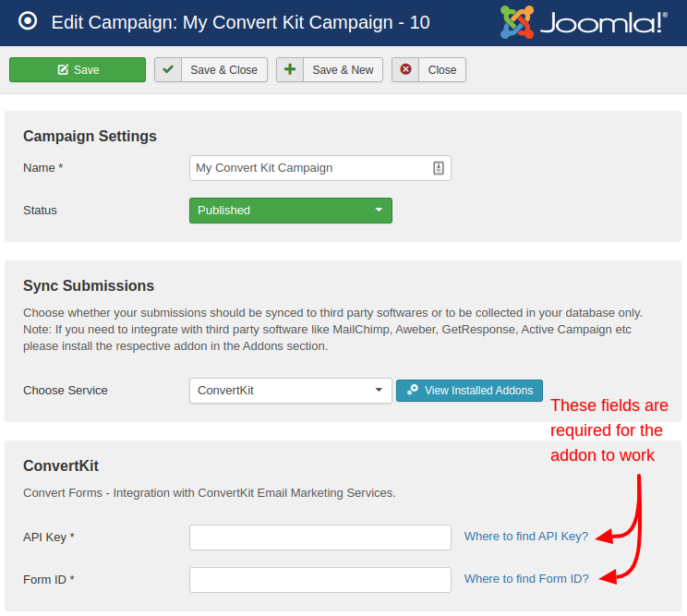Click the autofill icon inside the Name field
687x616 pixels.
point(439,168)
